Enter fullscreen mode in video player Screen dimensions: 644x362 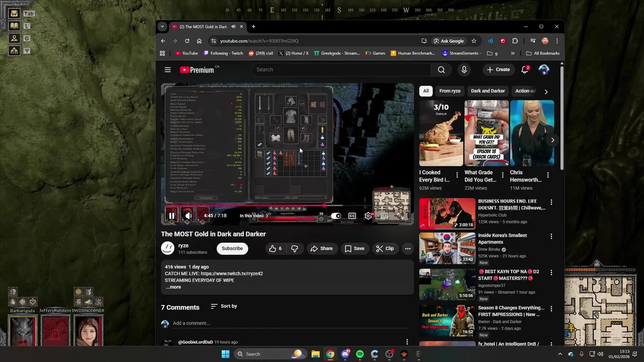[x=400, y=216]
